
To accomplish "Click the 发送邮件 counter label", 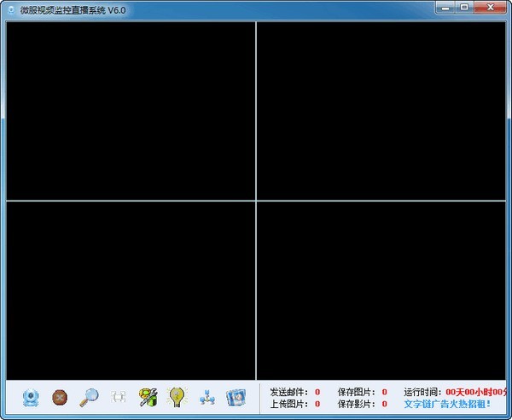I will click(288, 392).
